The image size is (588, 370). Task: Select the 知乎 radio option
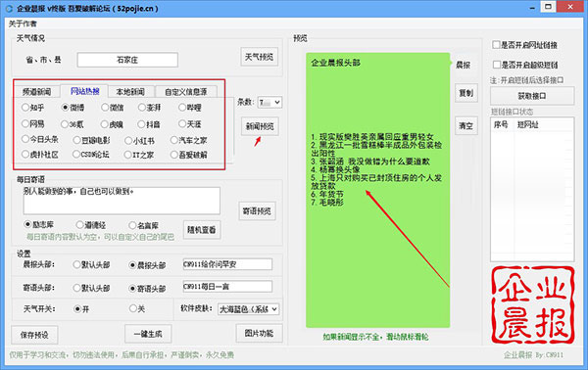point(32,108)
